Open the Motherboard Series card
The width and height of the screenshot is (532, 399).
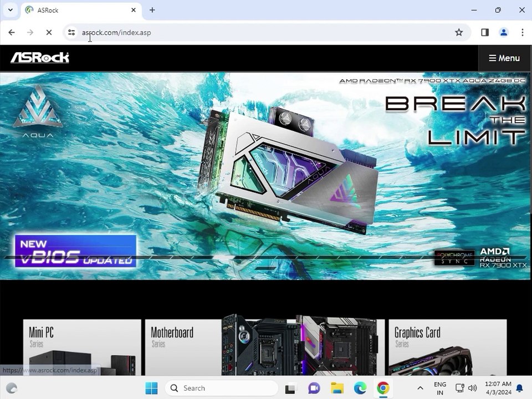coord(265,346)
